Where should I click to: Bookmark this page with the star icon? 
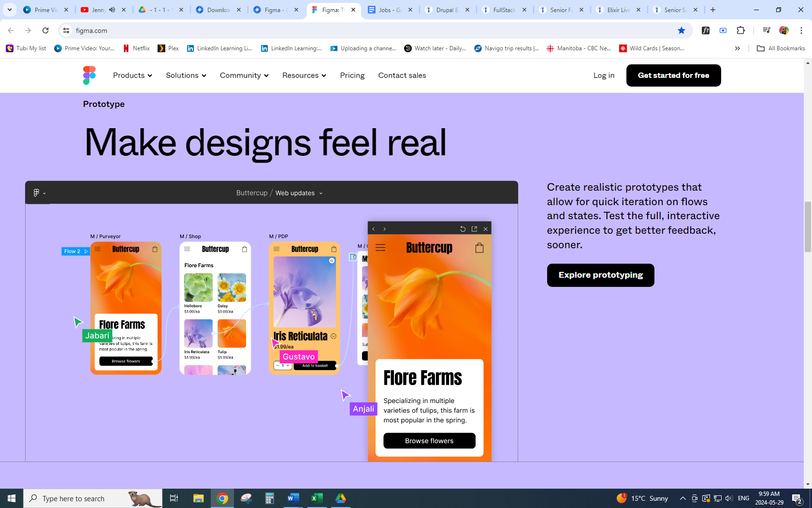click(681, 30)
